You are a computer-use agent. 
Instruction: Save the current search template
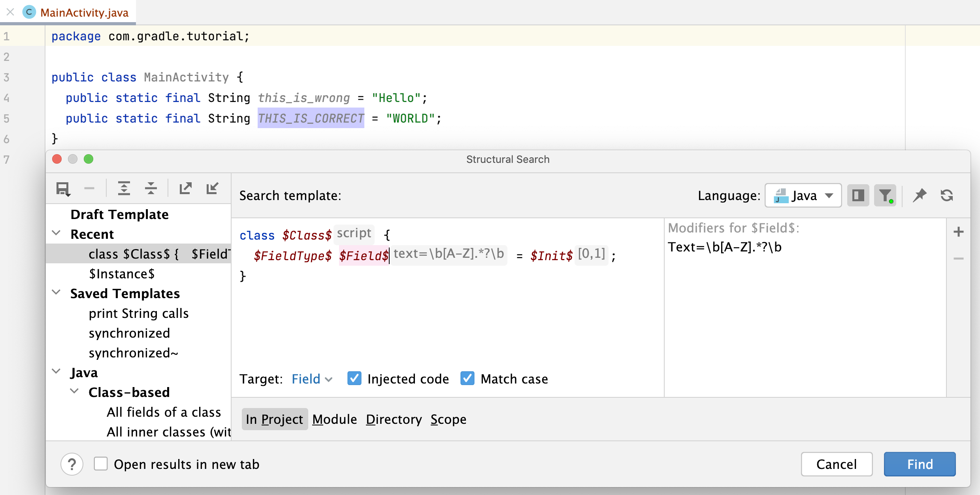pos(63,189)
